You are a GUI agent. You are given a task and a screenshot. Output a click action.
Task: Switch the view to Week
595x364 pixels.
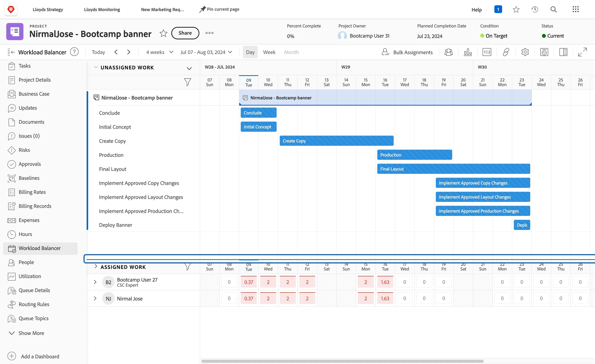point(269,52)
